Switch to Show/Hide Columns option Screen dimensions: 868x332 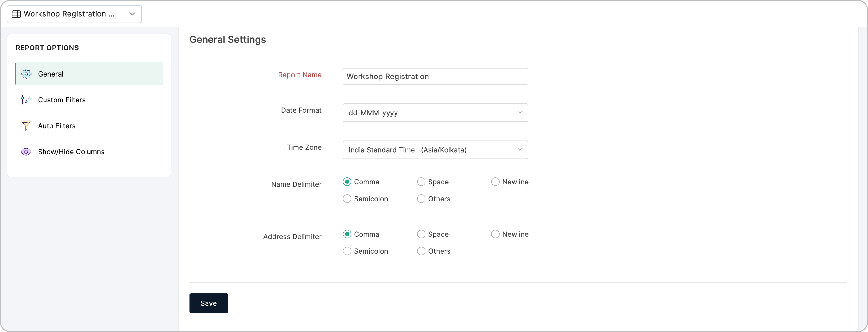(x=71, y=152)
